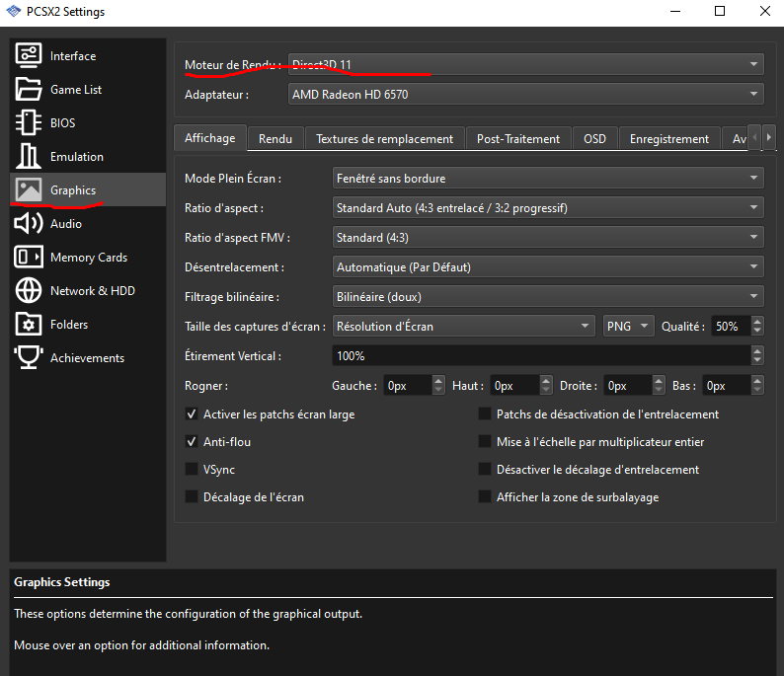Image resolution: width=784 pixels, height=676 pixels.
Task: Open Taille des captures d'écran dropdown
Action: [x=463, y=327]
